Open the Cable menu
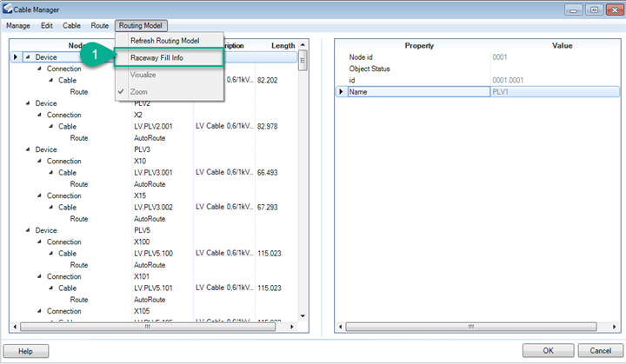The width and height of the screenshot is (626, 364). [71, 25]
